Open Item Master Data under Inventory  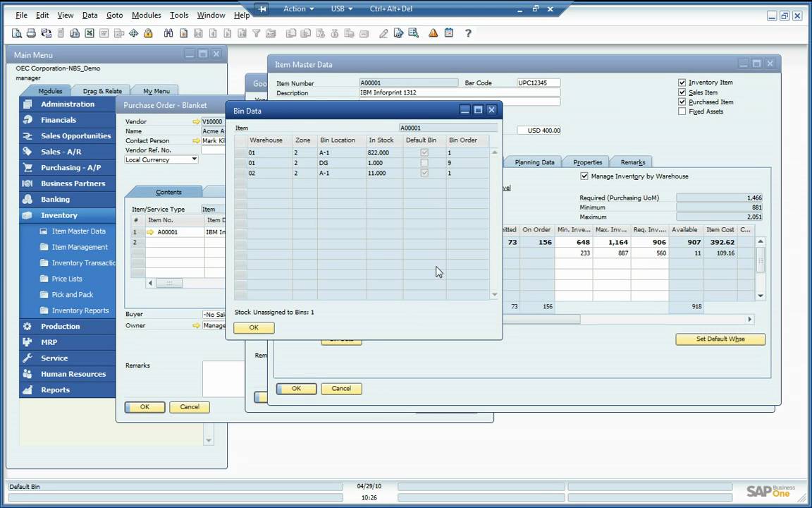pos(78,231)
